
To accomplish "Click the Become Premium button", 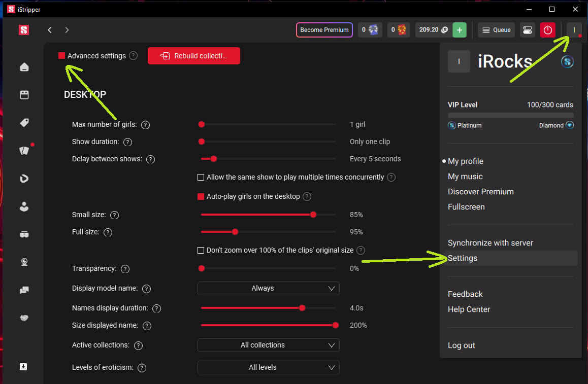I will click(x=324, y=30).
